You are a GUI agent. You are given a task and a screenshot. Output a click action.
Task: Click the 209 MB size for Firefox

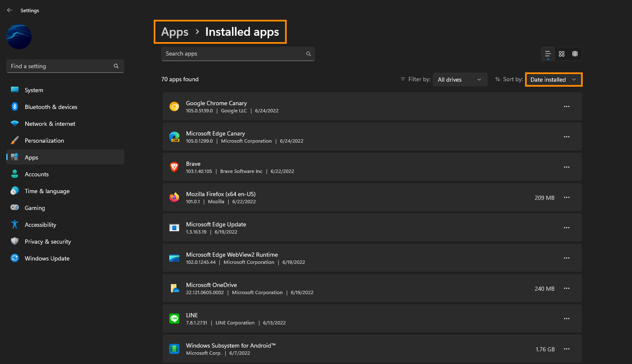click(544, 198)
